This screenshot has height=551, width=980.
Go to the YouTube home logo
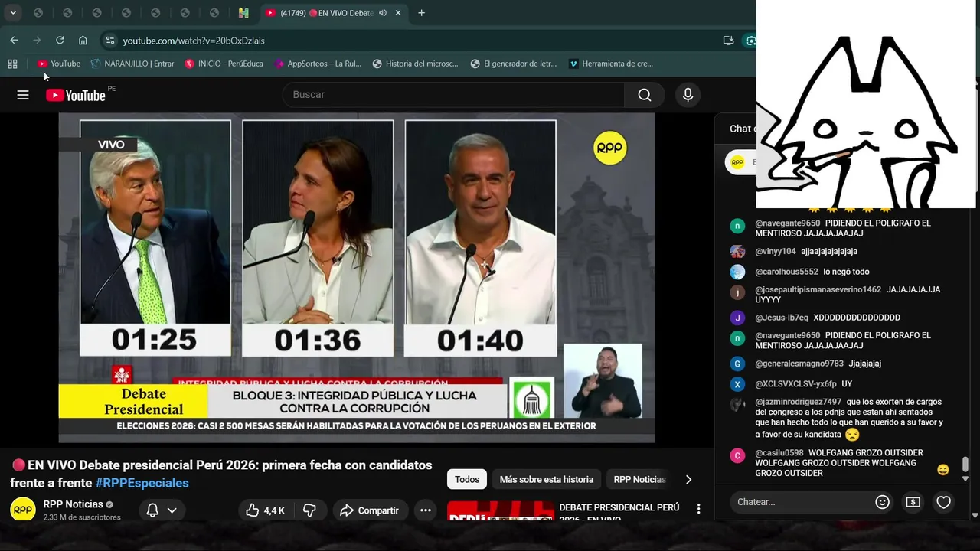76,95
